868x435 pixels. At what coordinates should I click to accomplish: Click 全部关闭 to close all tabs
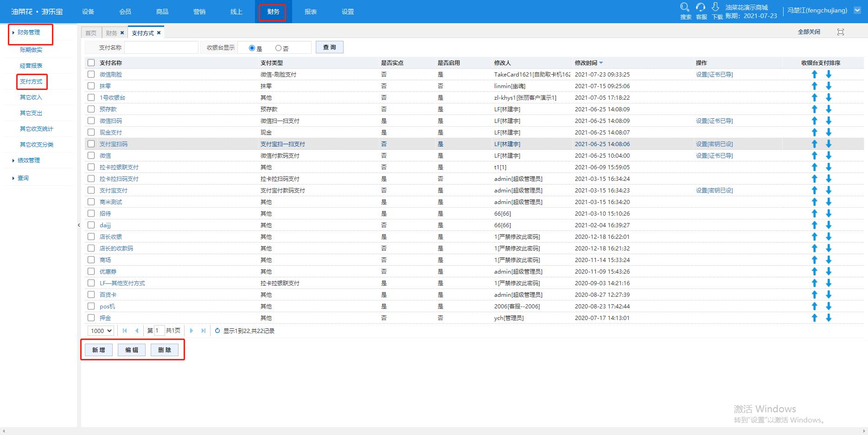pyautogui.click(x=809, y=32)
